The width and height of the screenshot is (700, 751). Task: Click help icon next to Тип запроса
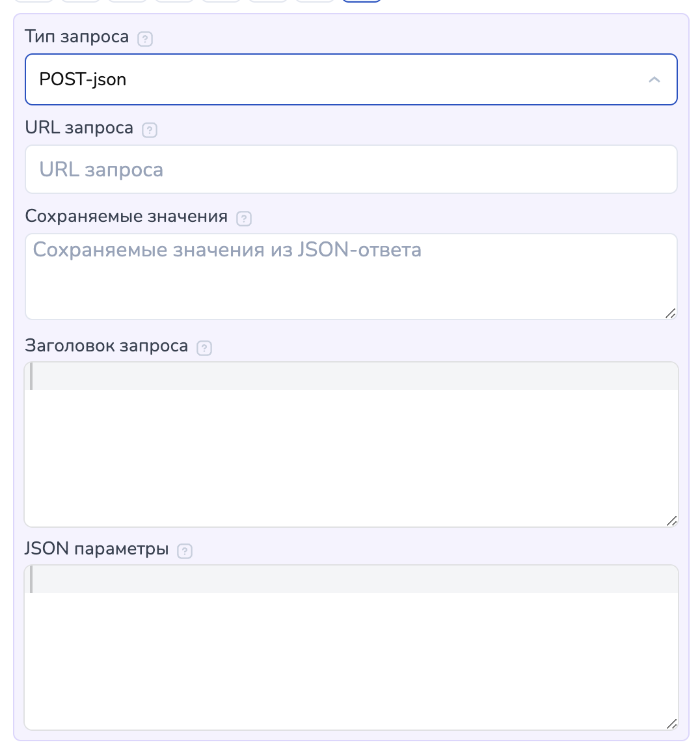(x=145, y=39)
